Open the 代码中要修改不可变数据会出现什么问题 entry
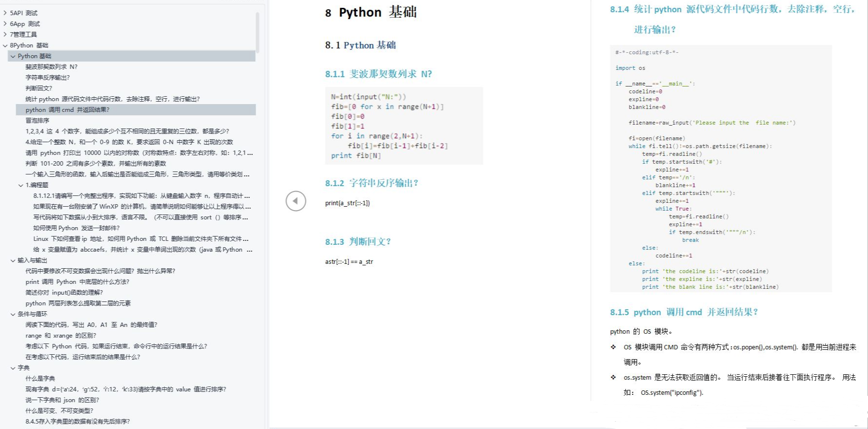The image size is (868, 429). 100,271
